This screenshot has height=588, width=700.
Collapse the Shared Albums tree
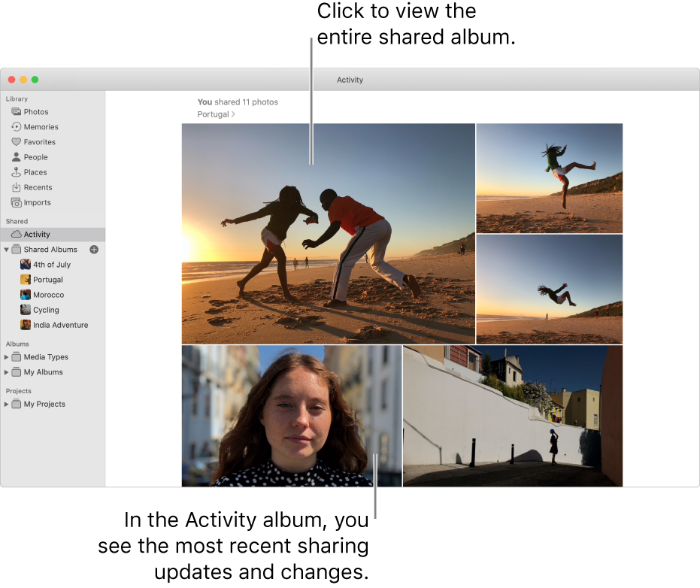[6, 249]
